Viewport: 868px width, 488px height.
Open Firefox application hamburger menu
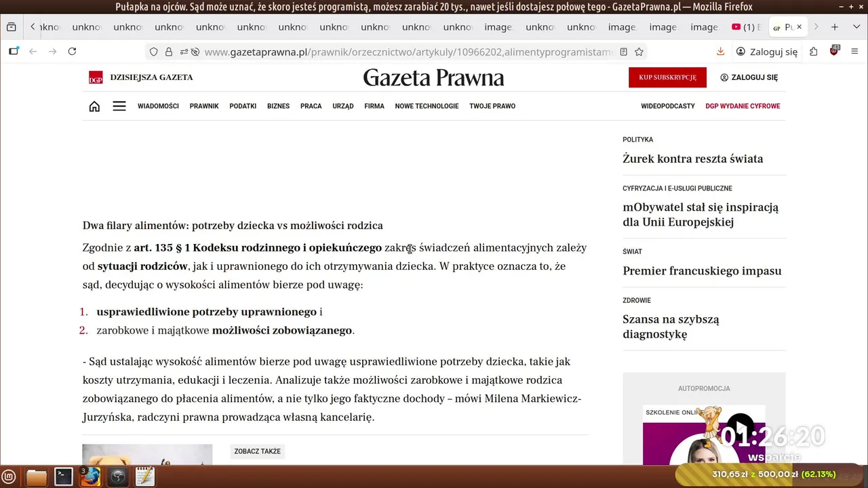(854, 52)
